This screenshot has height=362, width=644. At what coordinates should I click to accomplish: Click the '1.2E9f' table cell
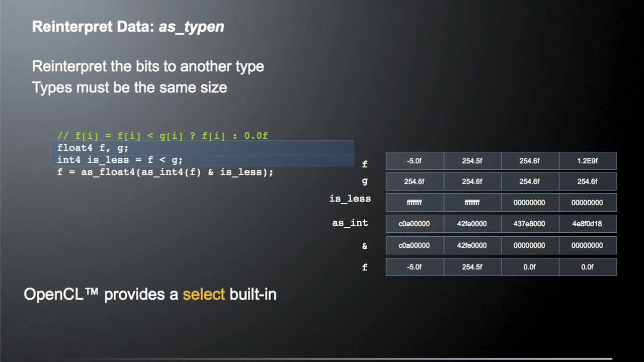(588, 161)
